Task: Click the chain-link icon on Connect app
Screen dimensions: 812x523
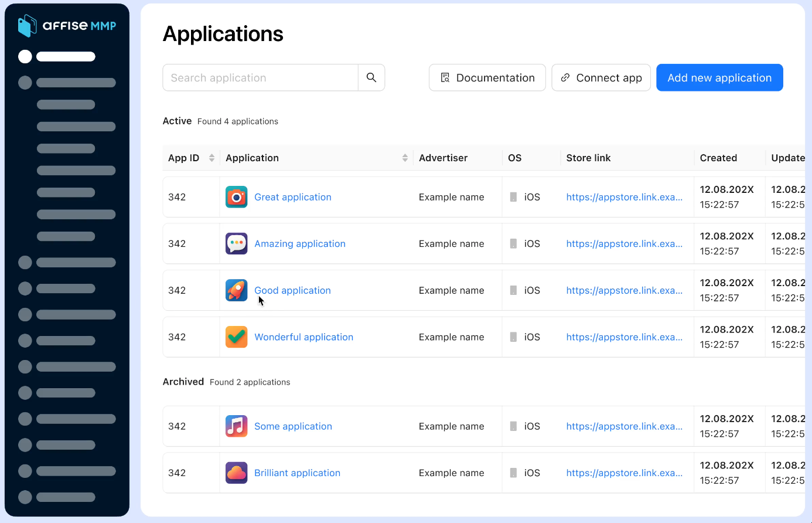Action: point(565,77)
